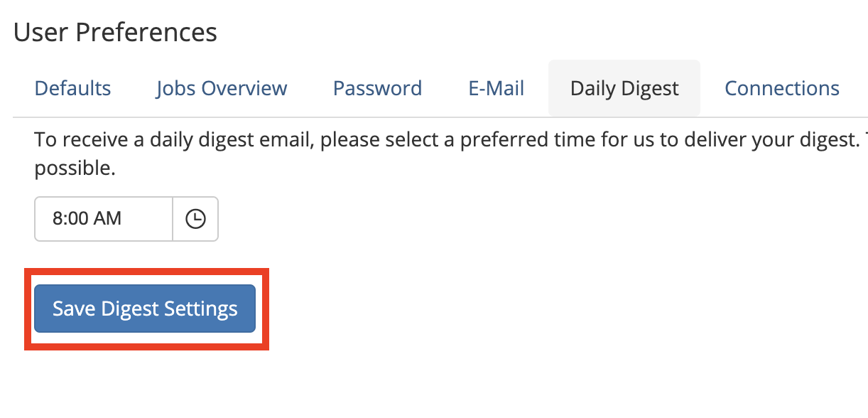Image resolution: width=868 pixels, height=418 pixels.
Task: Click the User Preferences heading
Action: [116, 33]
